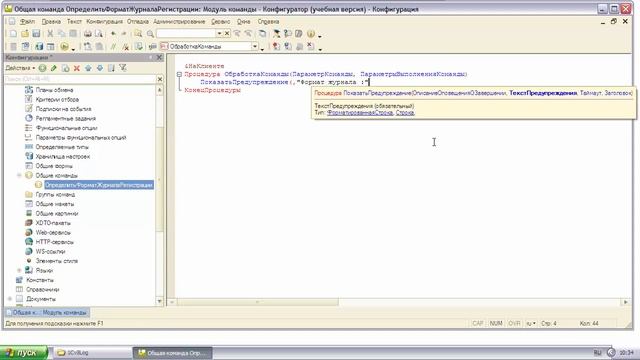This screenshot has width=640, height=360.
Task: Select Регламентные задания in the tree
Action: pyautogui.click(x=66, y=118)
